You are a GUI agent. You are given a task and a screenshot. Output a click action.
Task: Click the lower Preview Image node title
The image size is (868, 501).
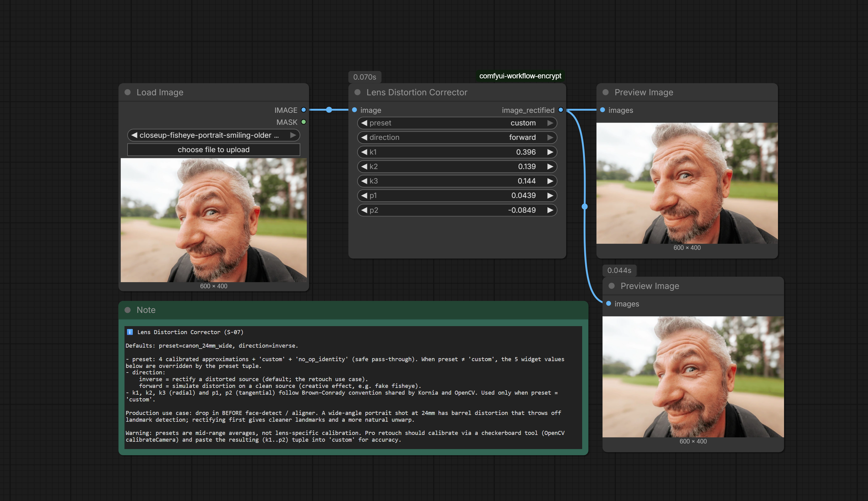point(650,286)
